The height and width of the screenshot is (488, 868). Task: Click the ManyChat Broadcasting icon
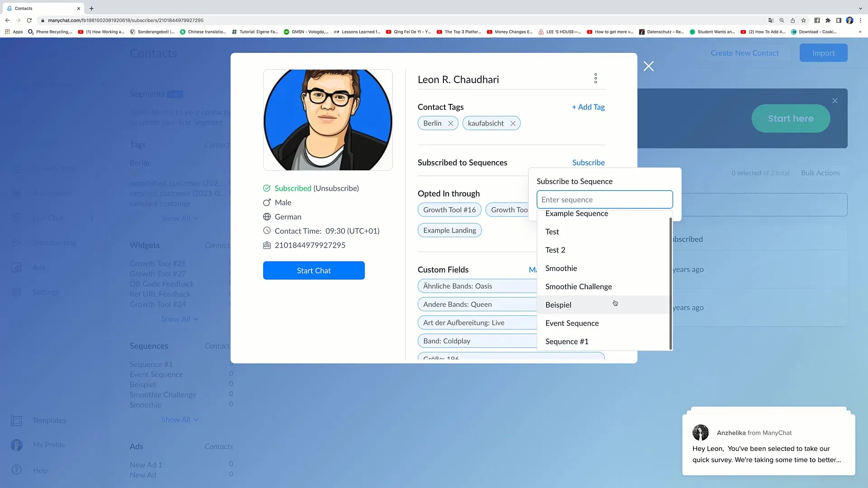click(x=16, y=243)
